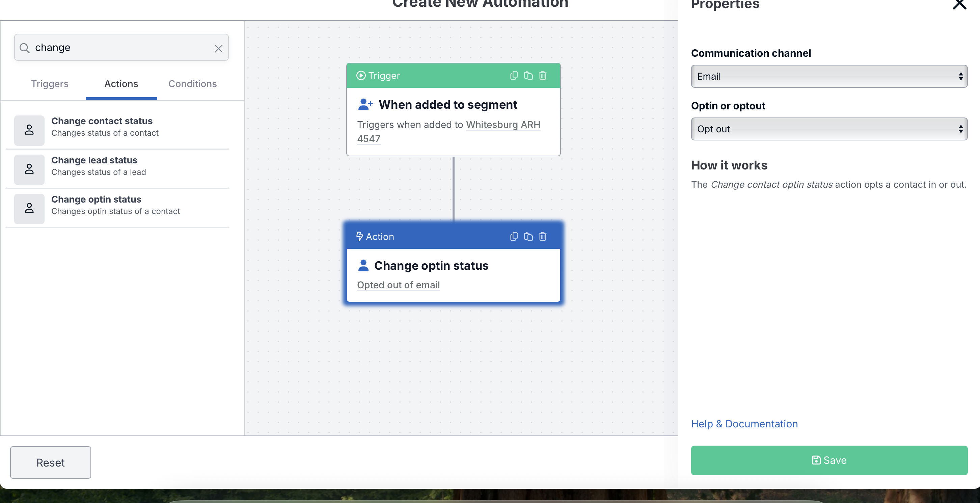Click the paste icon in the Trigger header
This screenshot has height=503, width=980.
tap(528, 75)
